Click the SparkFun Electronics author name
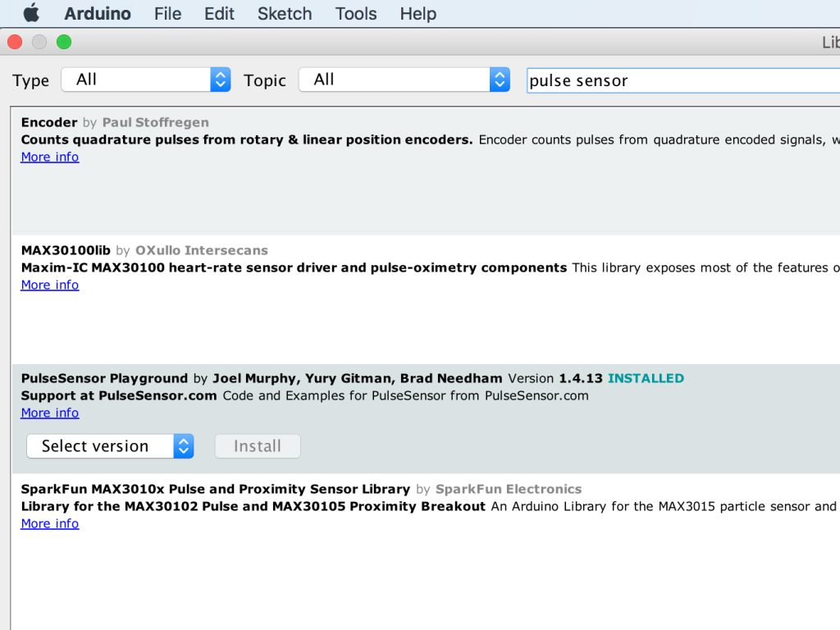The image size is (840, 630). pos(509,489)
